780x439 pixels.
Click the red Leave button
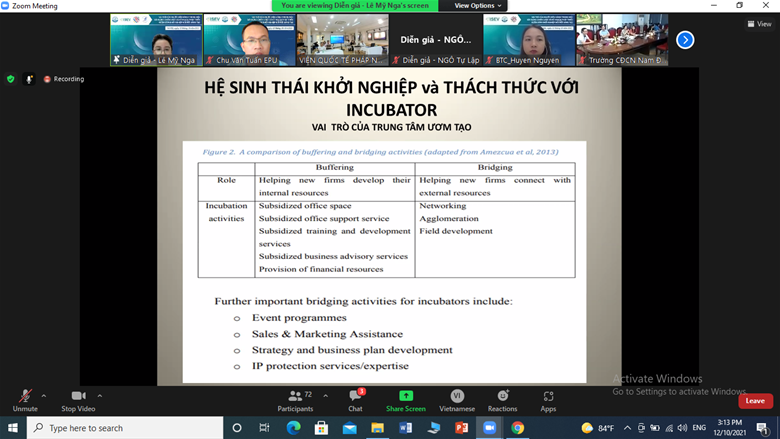[755, 400]
